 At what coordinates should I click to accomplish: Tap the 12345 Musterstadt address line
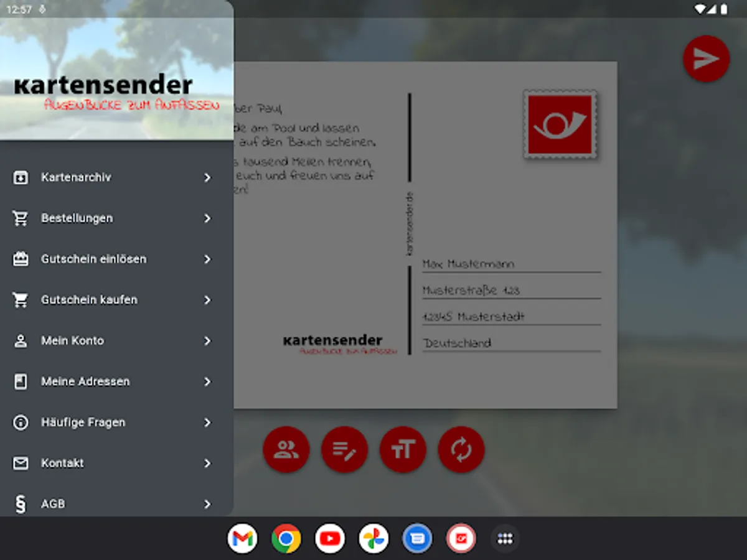(x=511, y=317)
